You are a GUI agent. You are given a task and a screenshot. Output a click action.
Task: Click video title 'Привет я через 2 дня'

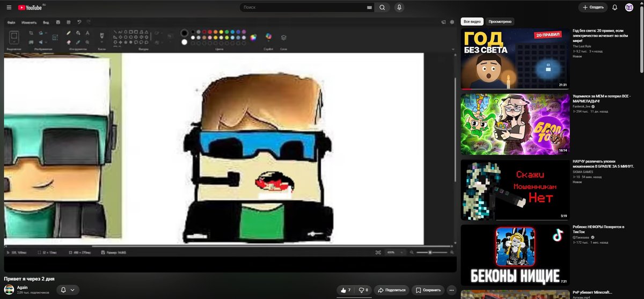pos(29,279)
